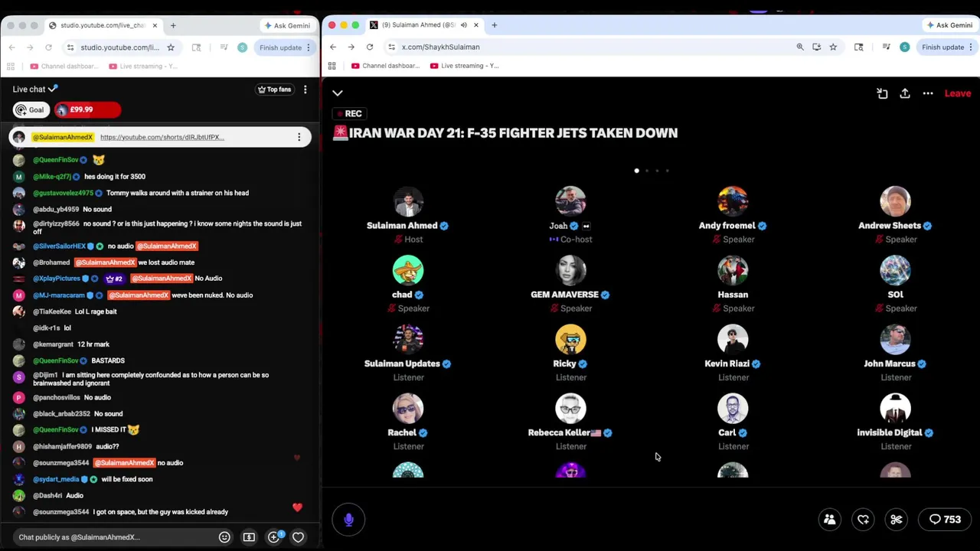Click Ask Gemini in X browser window

point(949,25)
